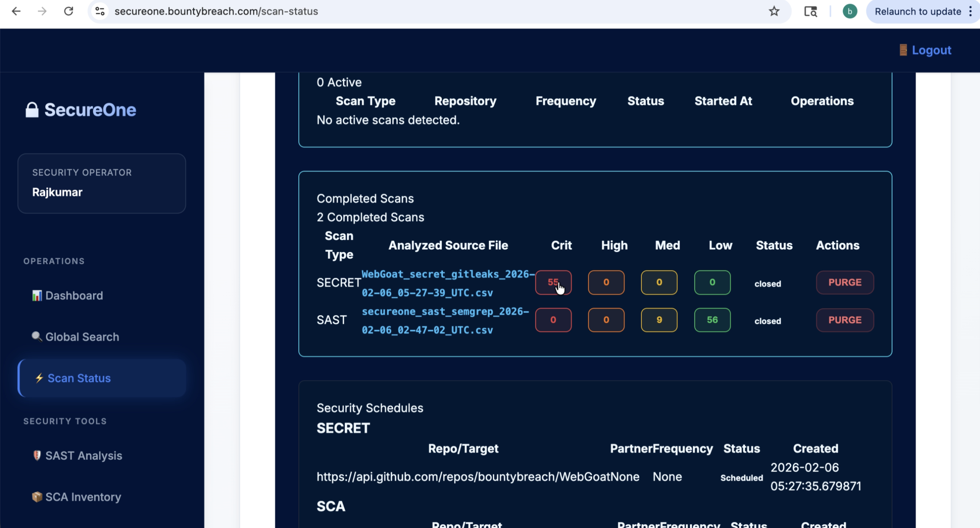Click the Analyzed Source File column header
The height and width of the screenshot is (528, 980).
448,245
